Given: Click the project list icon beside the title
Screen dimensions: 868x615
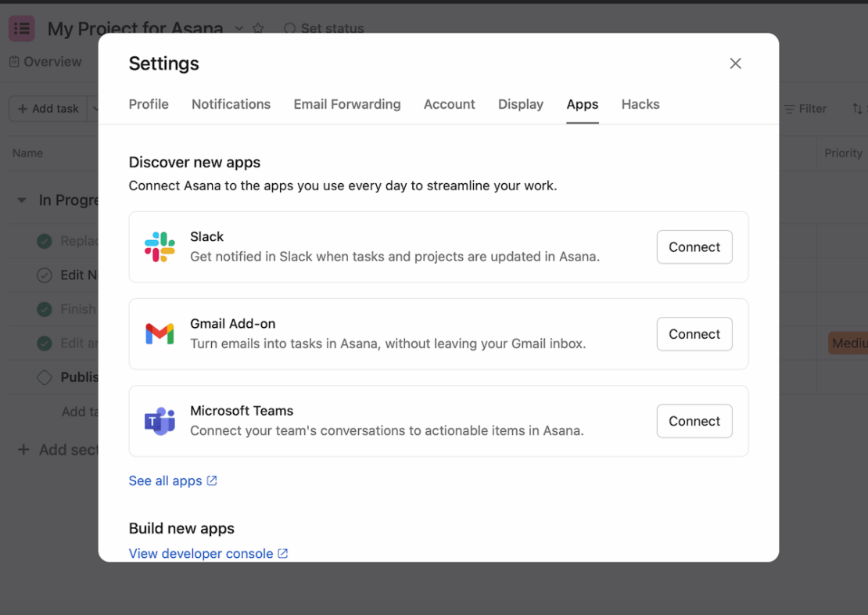Looking at the screenshot, I should click(21, 28).
